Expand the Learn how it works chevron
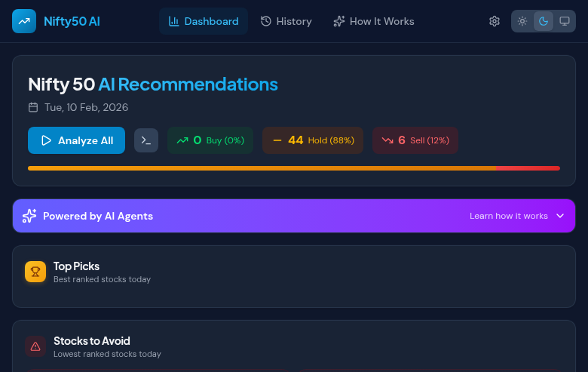The image size is (588, 372). 560,216
